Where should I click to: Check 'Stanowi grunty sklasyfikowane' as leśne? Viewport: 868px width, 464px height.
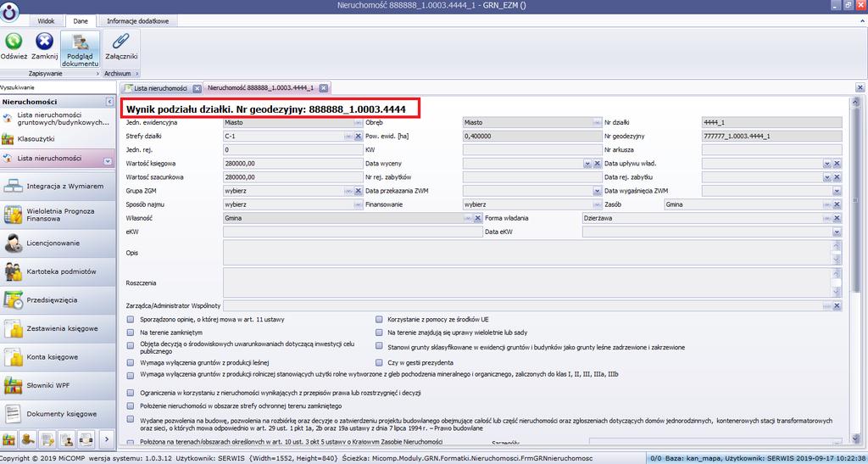pos(379,346)
